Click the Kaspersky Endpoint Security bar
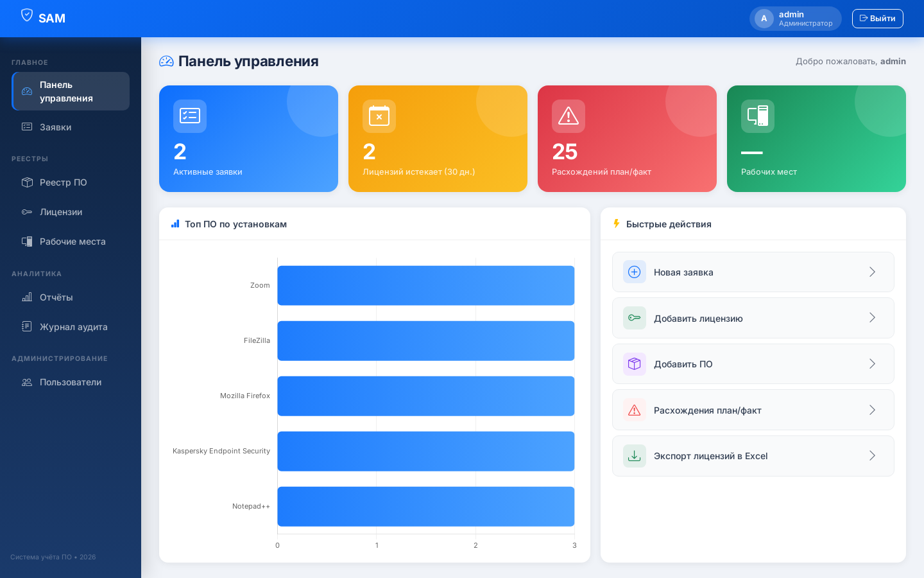Viewport: 924px width, 578px height. [x=426, y=451]
